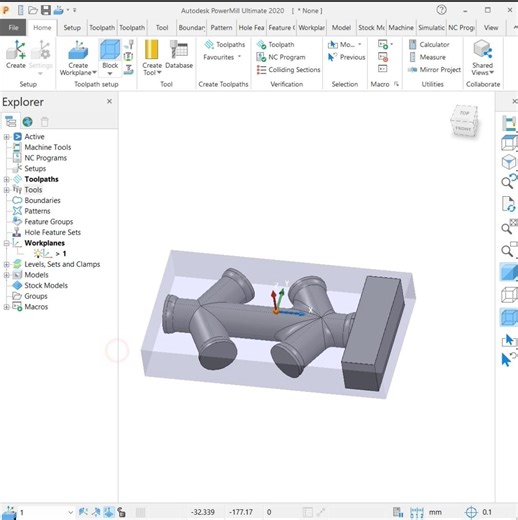Click the Save project icon
The width and height of the screenshot is (518, 520).
pos(46,10)
